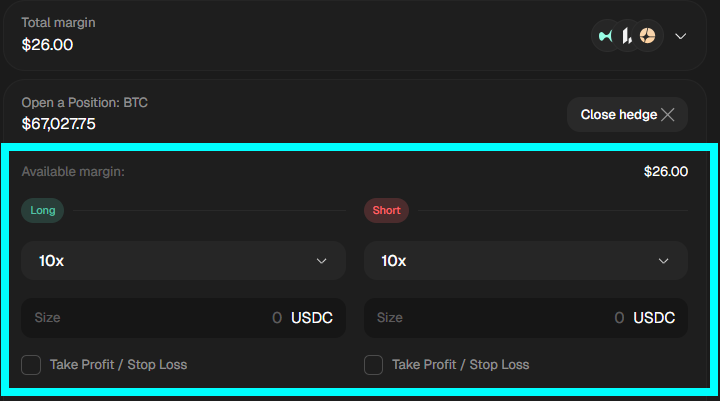Click the teal Hyperliquid exchange icon

[x=605, y=36]
